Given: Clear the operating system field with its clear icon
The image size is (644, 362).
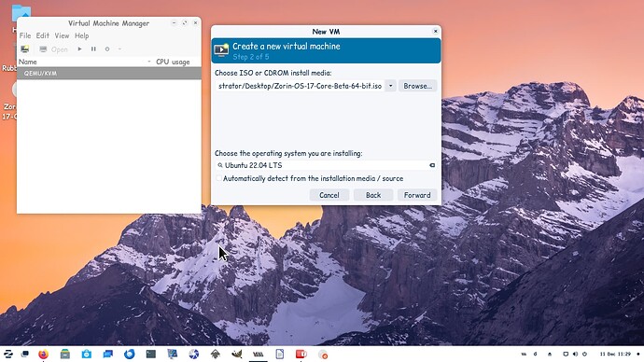Looking at the screenshot, I should (x=432, y=165).
